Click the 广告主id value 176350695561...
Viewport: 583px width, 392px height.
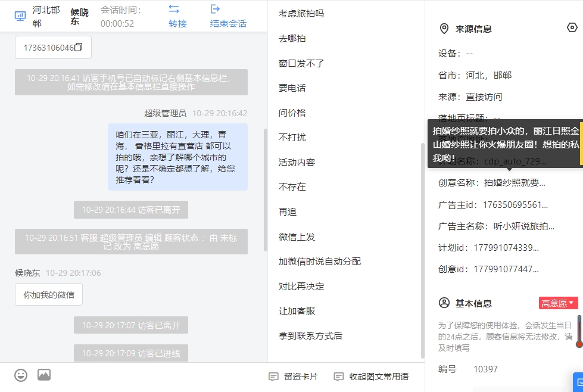coord(515,205)
